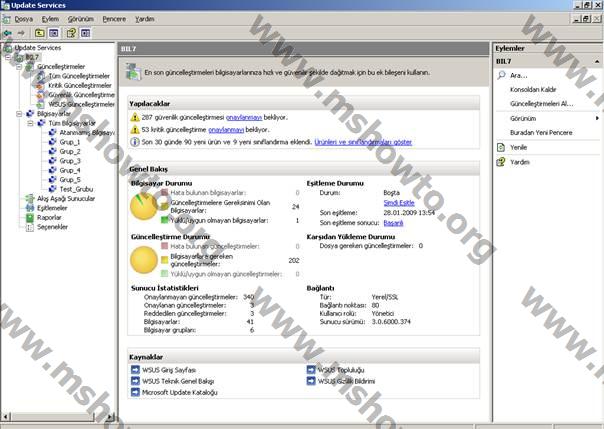
Task: Click Güncelleştirmeleri Al... action
Action: pos(542,104)
